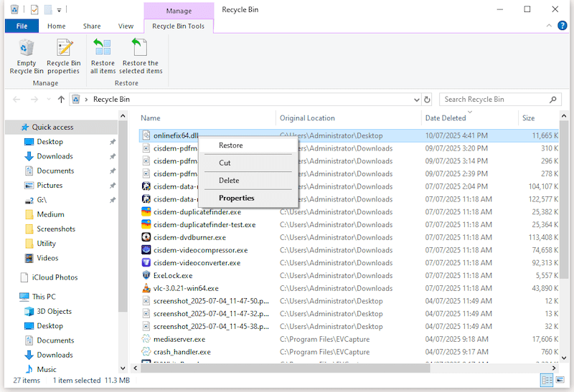
Task: Open the address bar history dropdown
Action: click(x=415, y=100)
